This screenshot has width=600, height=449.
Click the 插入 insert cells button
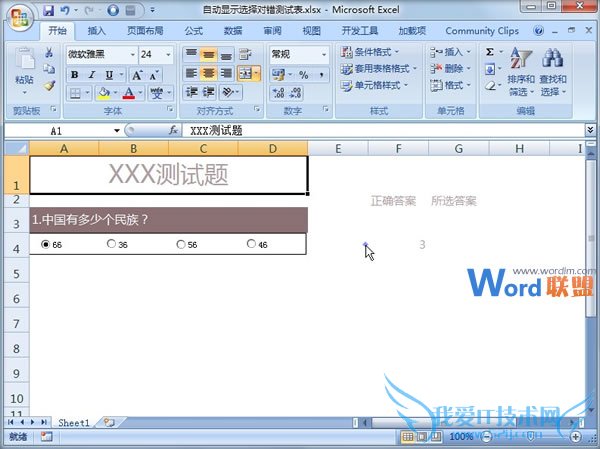click(450, 52)
